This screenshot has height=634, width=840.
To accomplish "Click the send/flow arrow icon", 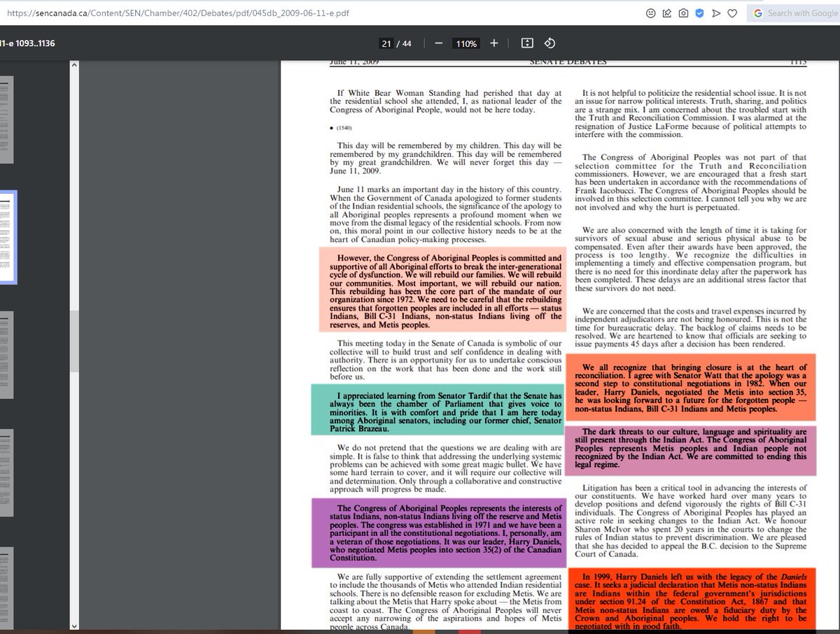I will [x=715, y=13].
